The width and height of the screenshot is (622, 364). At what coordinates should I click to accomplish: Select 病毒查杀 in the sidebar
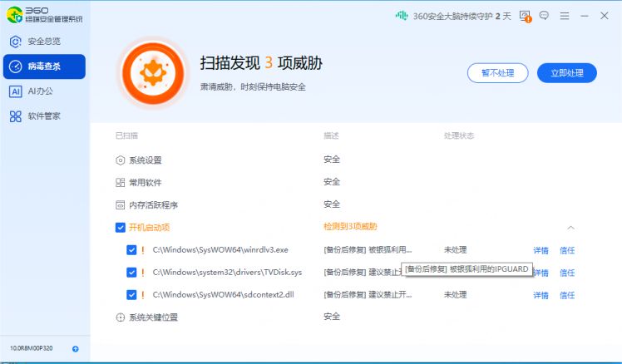tap(44, 66)
